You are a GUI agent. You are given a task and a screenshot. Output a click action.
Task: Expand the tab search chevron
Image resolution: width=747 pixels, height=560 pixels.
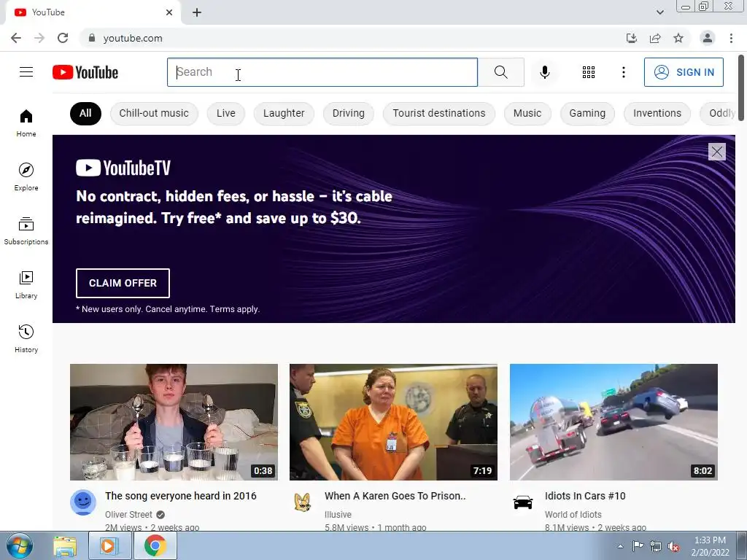[x=659, y=12]
